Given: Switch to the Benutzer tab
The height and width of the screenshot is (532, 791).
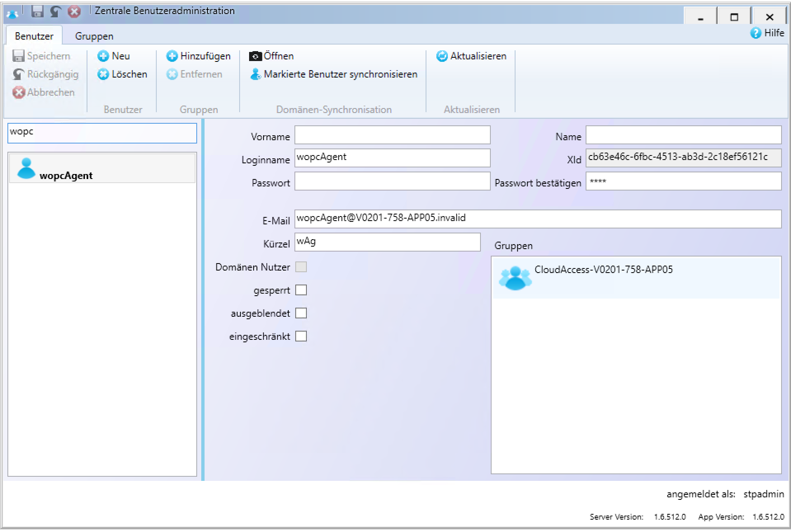Looking at the screenshot, I should click(x=34, y=36).
